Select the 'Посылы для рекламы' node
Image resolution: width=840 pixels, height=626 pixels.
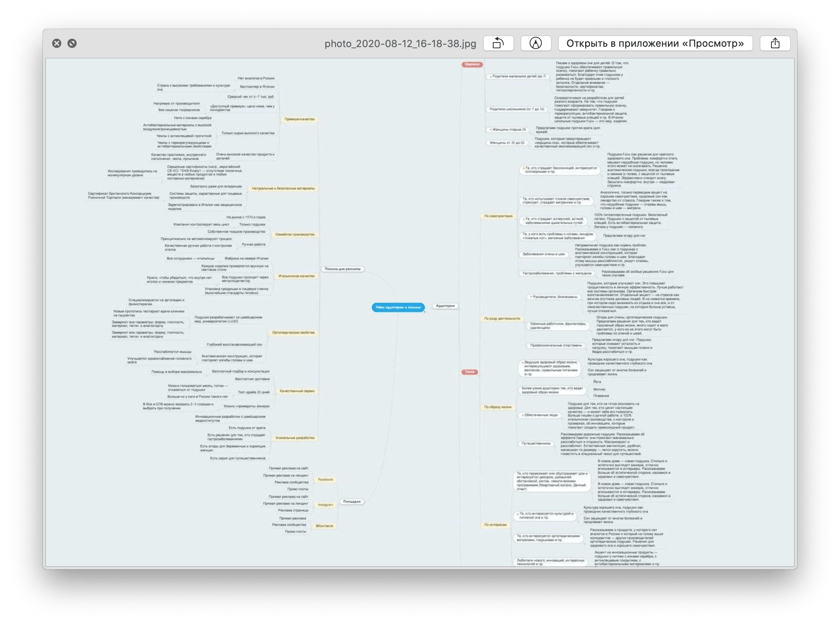342,269
